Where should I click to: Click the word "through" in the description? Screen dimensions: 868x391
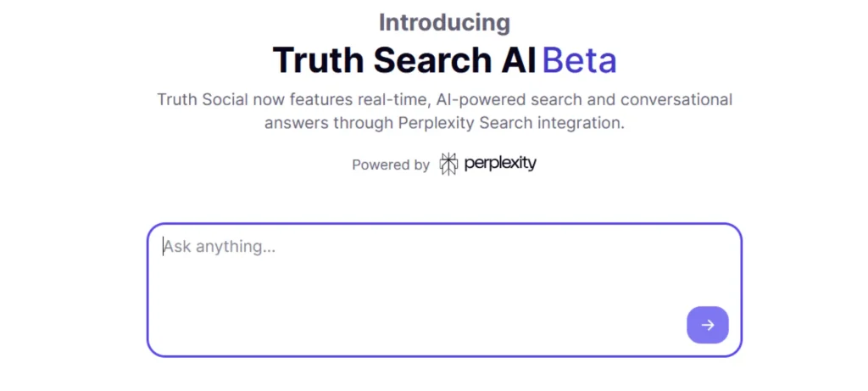362,123
